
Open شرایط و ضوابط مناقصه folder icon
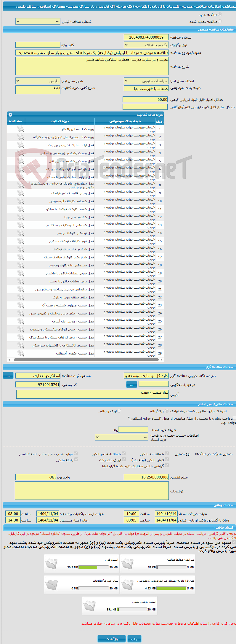point(127,564)
